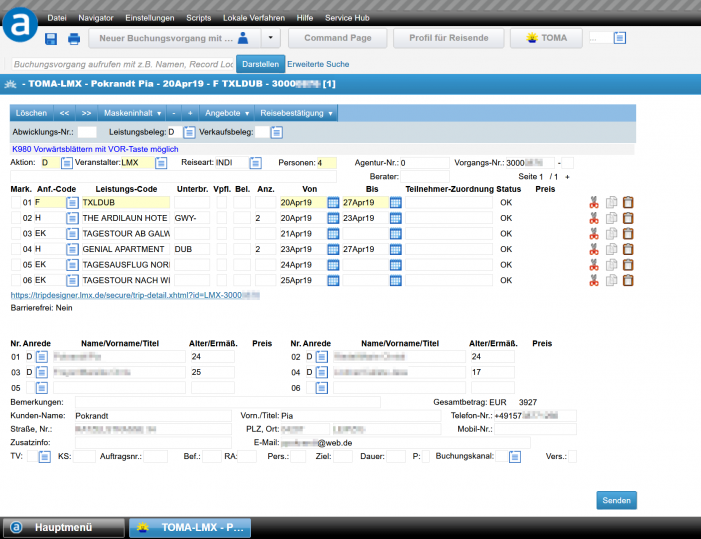Open Bis calendar for TXLDUB row
The image size is (701, 539).
(x=395, y=202)
